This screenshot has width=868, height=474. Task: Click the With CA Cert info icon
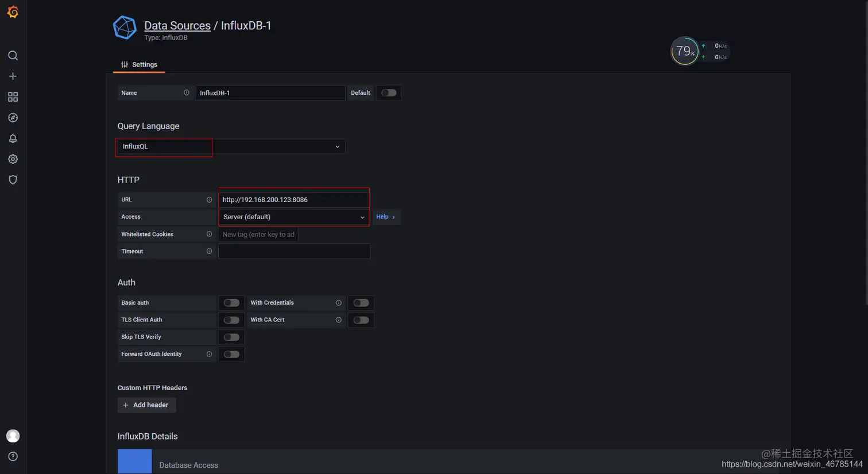[x=339, y=320]
